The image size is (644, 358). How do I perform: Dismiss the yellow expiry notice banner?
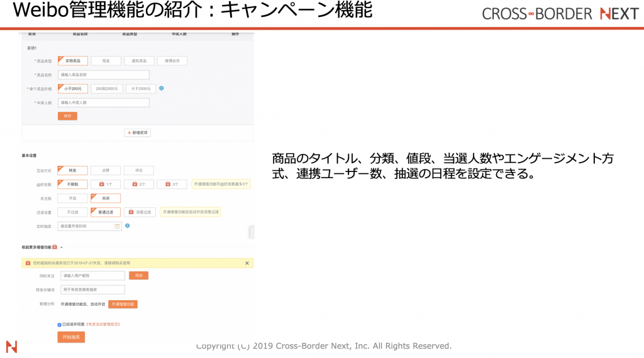tap(247, 263)
